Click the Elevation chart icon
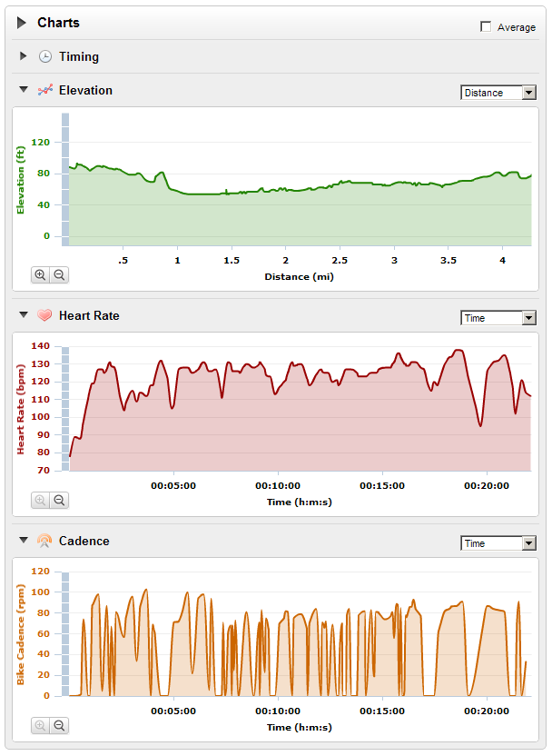The width and height of the screenshot is (552, 756). (45, 90)
